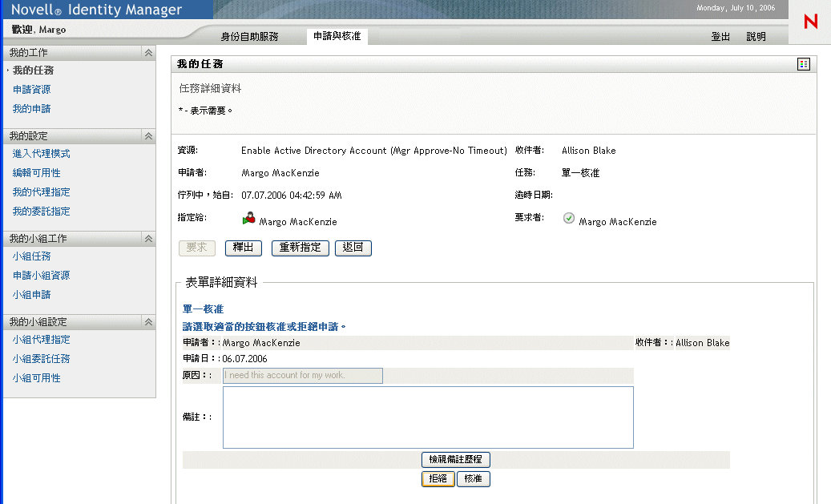Open 小組代理指定
Image resolution: width=831 pixels, height=504 pixels.
(x=42, y=339)
